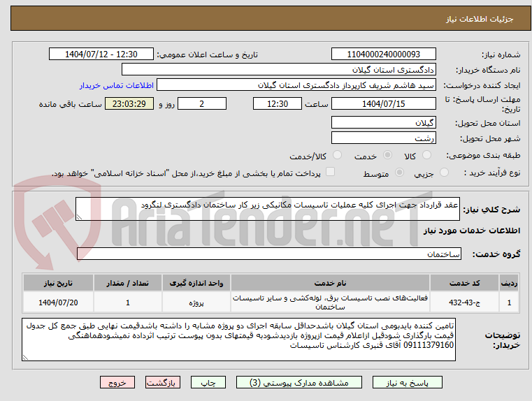532x401 pixels.
Task: Click need date cell 1404/07/20
Action: click(58, 302)
